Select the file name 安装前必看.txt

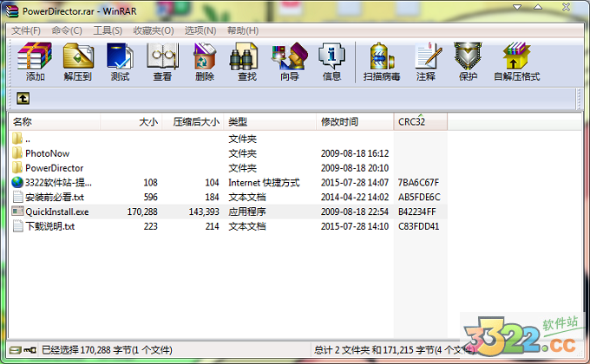pos(55,197)
